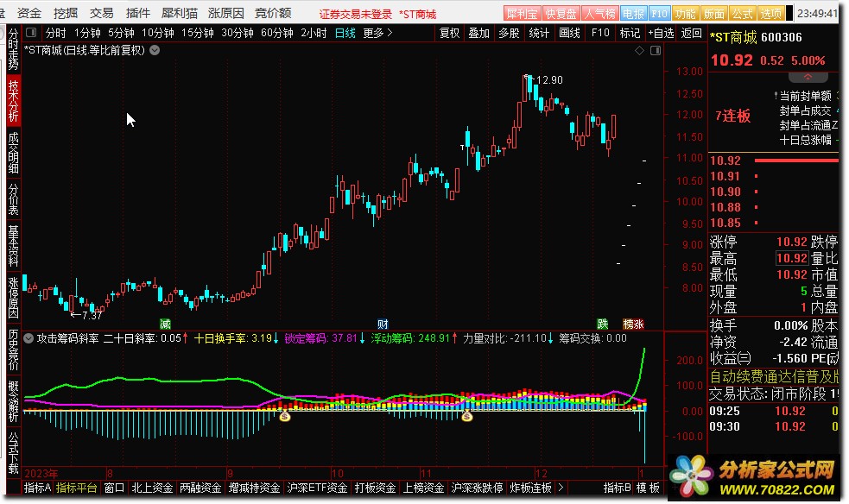
Task: Select 指标平台 bottom tab
Action: tap(76, 488)
